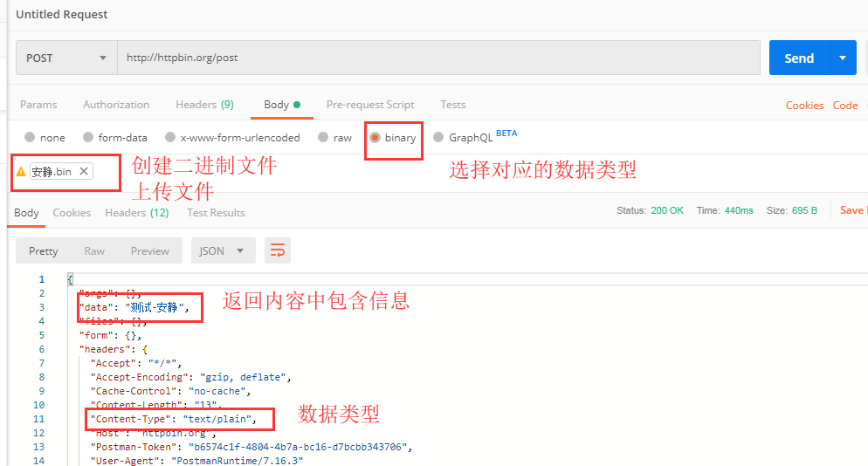Click the yellow warning icon beside 安静.bin
The height and width of the screenshot is (466, 868).
pyautogui.click(x=21, y=172)
